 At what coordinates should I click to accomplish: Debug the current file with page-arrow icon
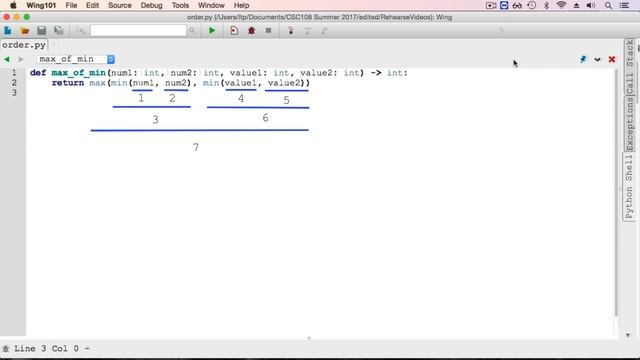tap(234, 31)
